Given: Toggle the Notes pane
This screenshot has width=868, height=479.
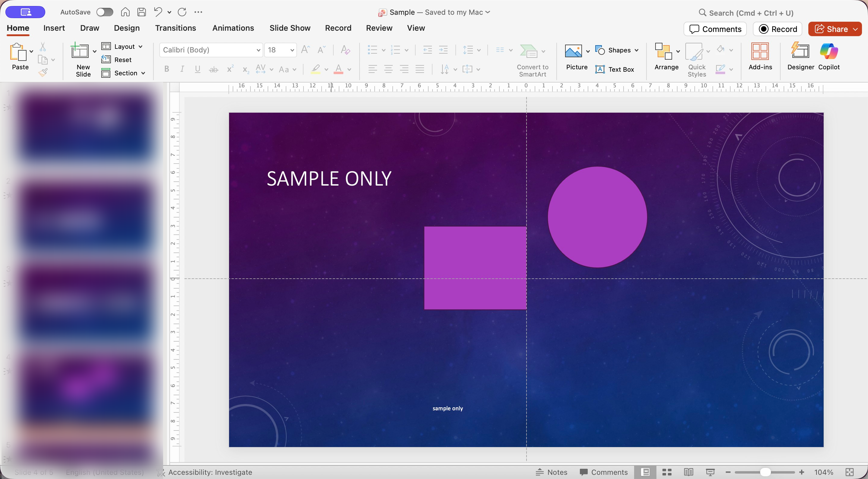Looking at the screenshot, I should [x=552, y=472].
